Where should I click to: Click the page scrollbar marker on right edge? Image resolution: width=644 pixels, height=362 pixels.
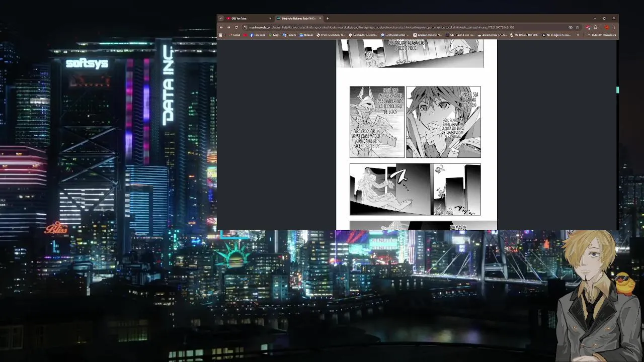(x=617, y=90)
